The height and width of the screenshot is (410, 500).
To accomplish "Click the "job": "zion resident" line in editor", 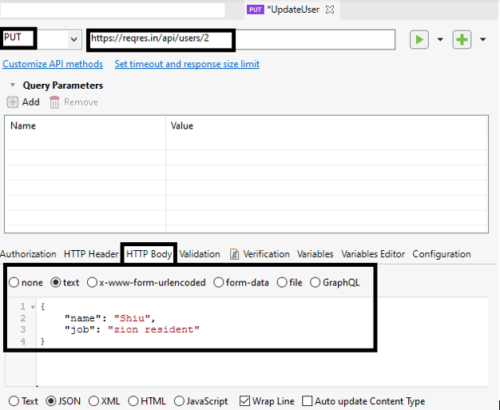I will pos(132,330).
